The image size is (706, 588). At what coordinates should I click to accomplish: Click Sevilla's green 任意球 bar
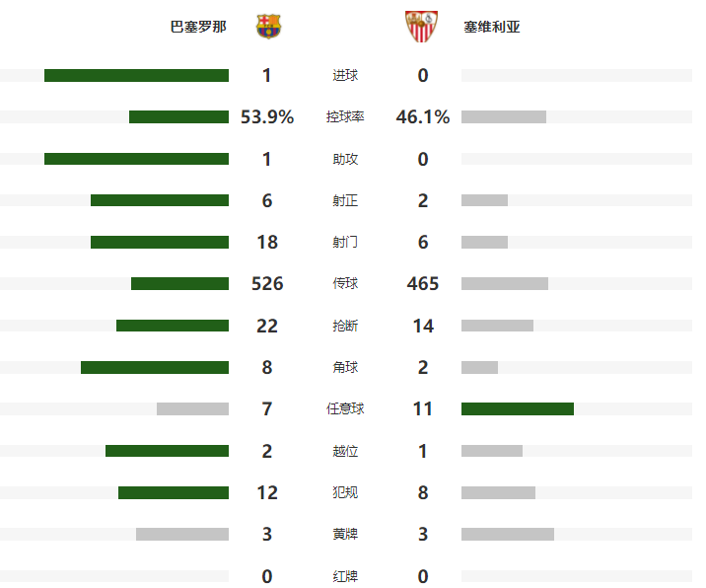518,408
